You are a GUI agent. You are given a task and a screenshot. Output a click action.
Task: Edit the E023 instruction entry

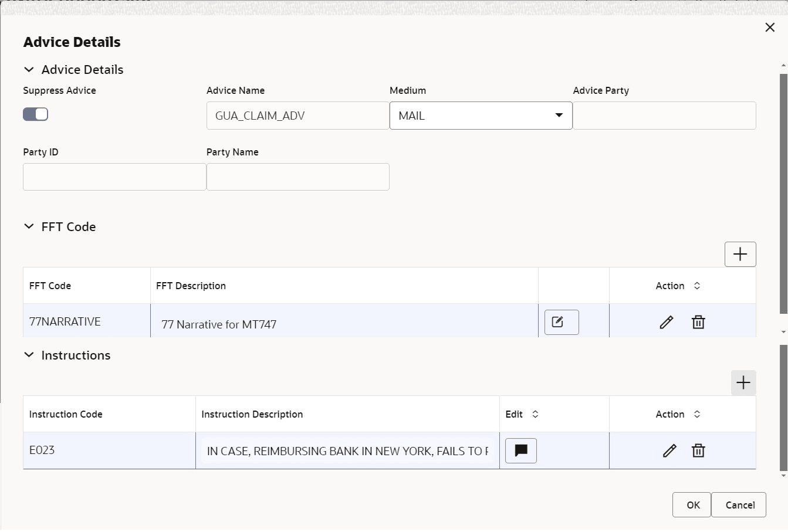[x=669, y=450]
